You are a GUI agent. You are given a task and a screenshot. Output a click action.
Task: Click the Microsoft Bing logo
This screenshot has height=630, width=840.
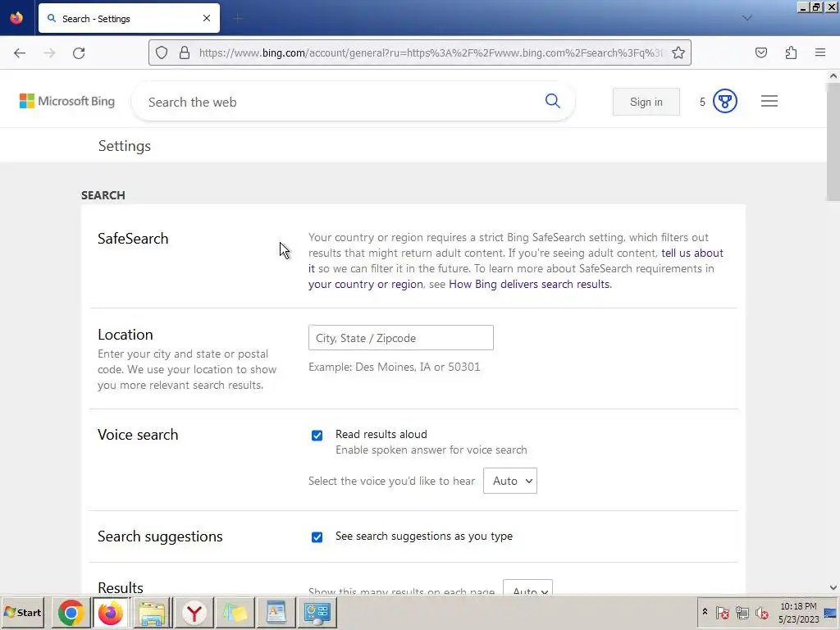(x=67, y=101)
